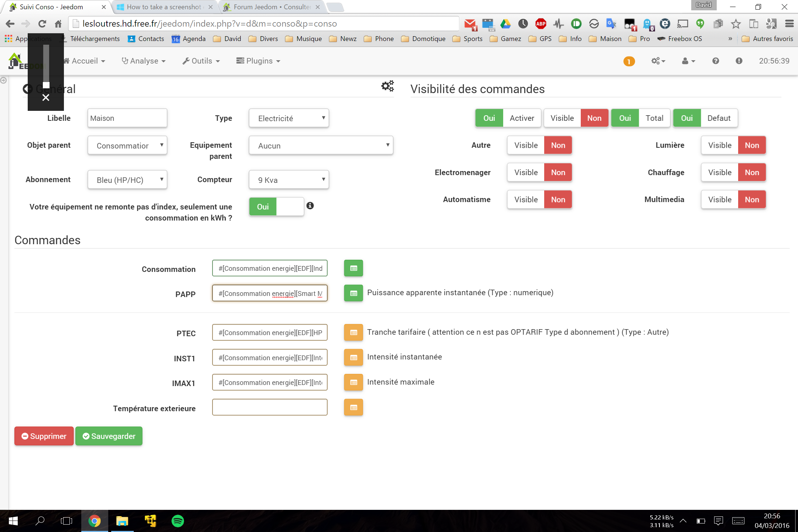Toggle Non button under Lumière category

(751, 145)
